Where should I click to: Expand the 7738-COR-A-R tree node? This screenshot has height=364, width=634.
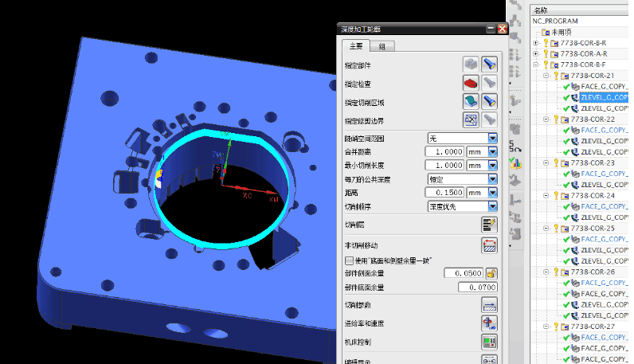[536, 54]
